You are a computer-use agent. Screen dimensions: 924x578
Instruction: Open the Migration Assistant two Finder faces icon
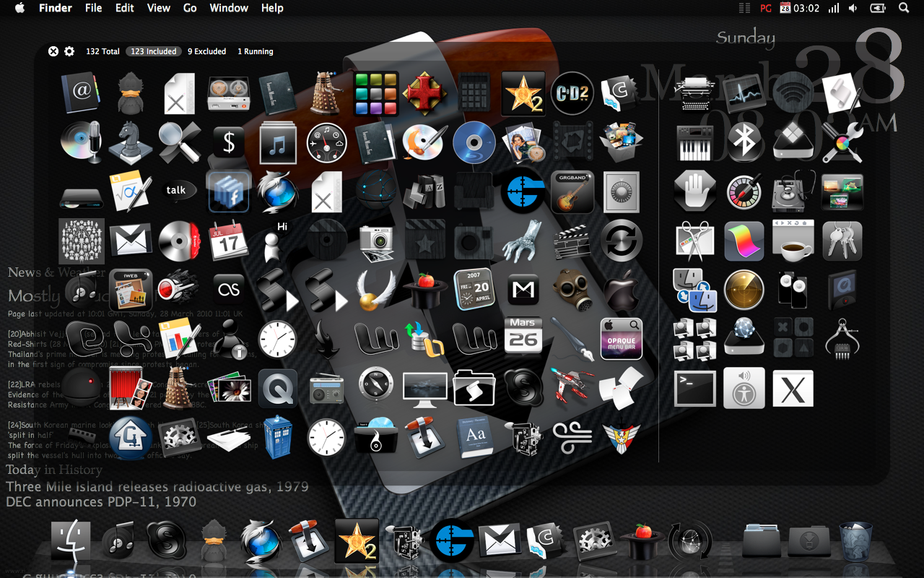pos(694,290)
